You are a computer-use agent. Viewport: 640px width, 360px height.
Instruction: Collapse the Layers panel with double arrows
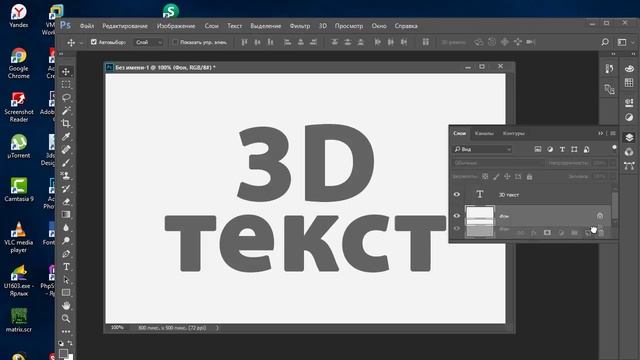(x=600, y=133)
